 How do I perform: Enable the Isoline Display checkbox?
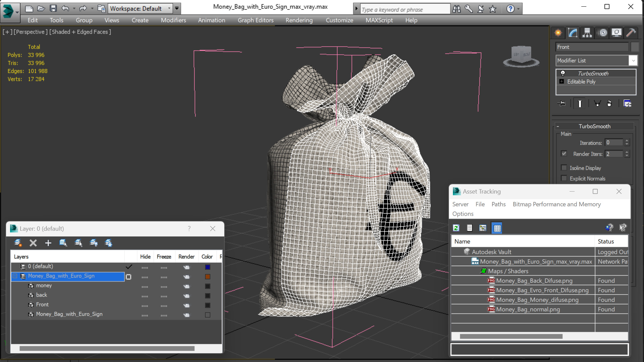pos(564,168)
